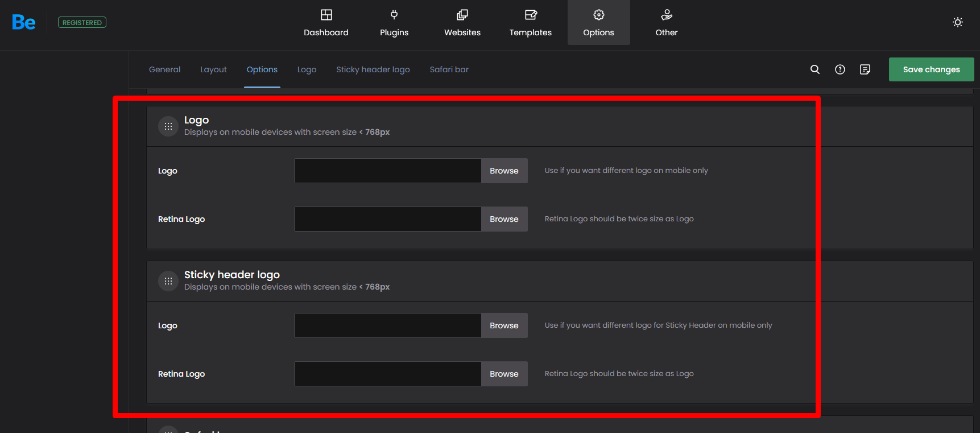Click the Sticky header Logo input field
Screen dimensions: 980x433
click(387, 325)
